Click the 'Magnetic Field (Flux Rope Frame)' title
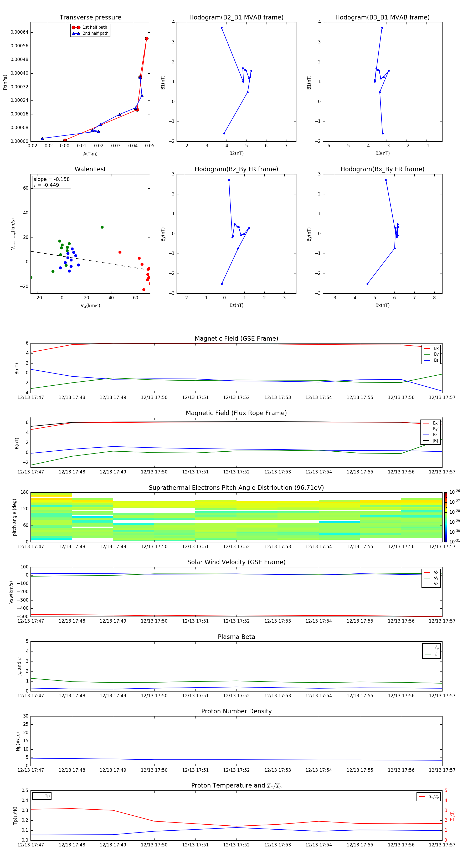Screen dimensions: 473x868 [x=236, y=413]
